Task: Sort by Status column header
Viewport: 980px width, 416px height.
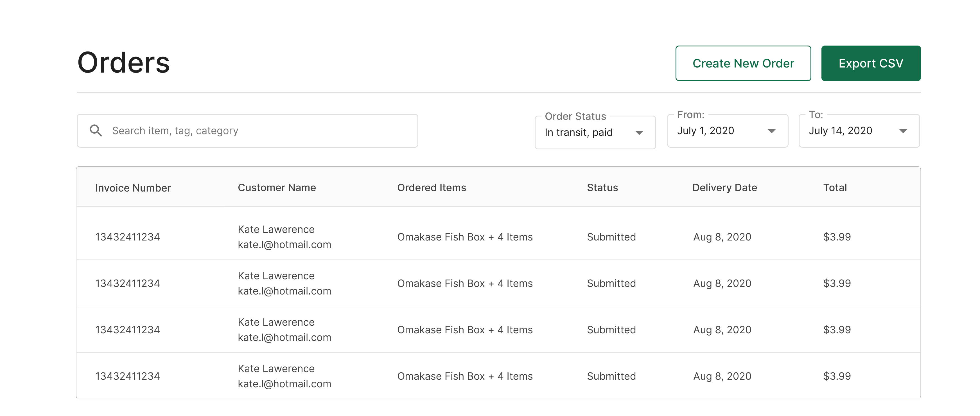Action: point(602,187)
